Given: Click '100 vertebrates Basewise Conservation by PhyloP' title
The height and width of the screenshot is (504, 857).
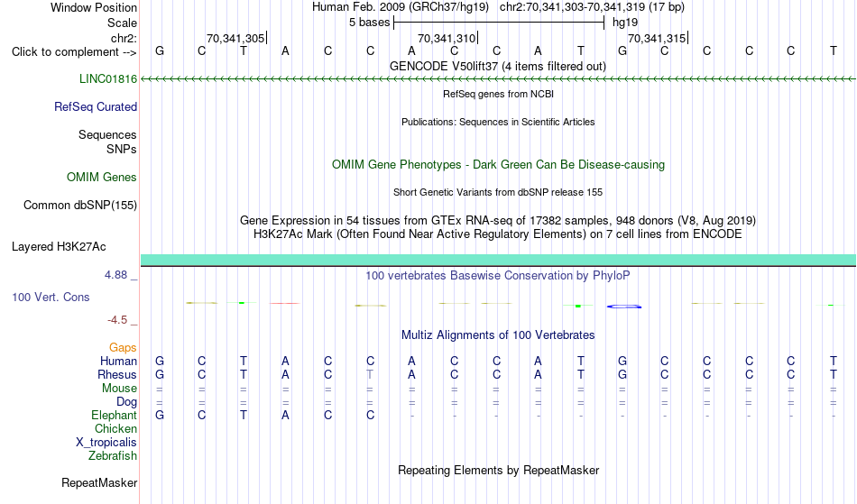Looking at the screenshot, I should [x=498, y=275].
